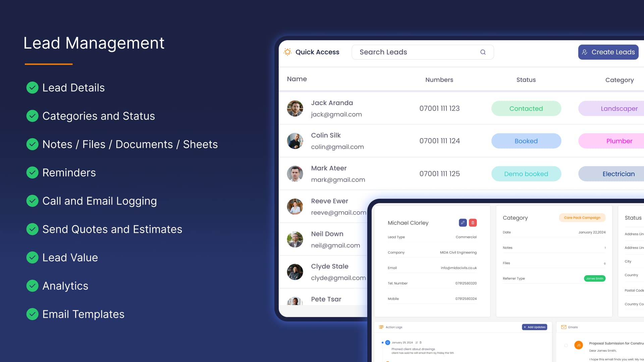Click the Quick Access star icon
644x362 pixels.
pyautogui.click(x=288, y=52)
